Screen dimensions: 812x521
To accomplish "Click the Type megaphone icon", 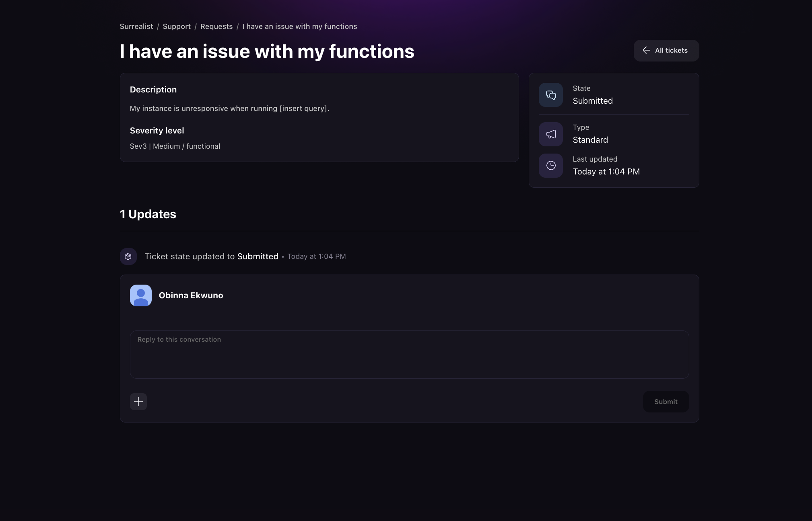I will (550, 134).
